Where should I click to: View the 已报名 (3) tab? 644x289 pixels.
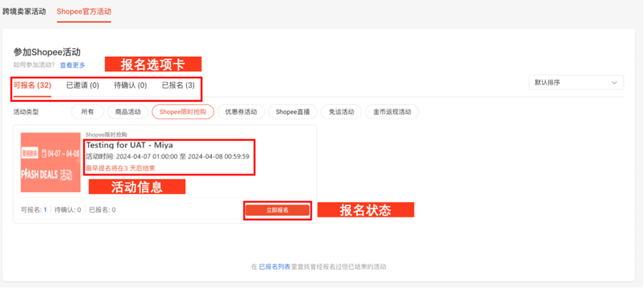click(178, 85)
